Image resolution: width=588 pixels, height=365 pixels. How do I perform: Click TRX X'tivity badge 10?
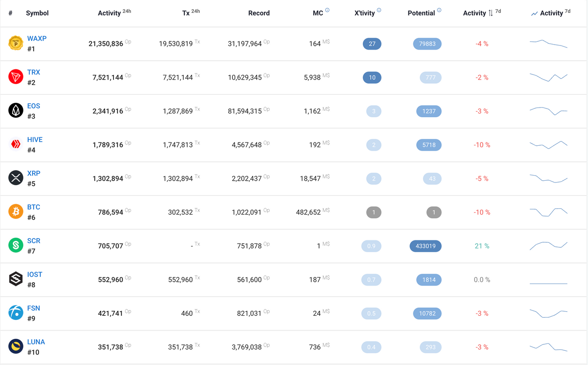(372, 77)
